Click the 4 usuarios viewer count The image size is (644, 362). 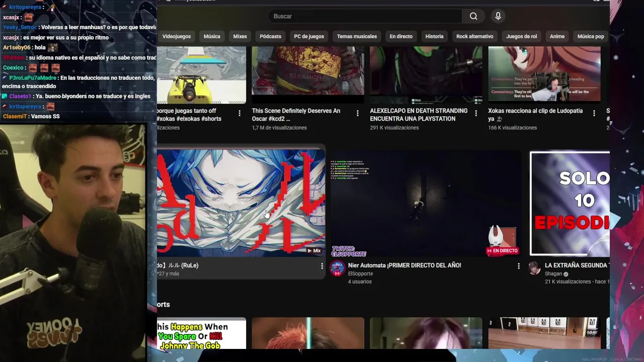pos(360,282)
